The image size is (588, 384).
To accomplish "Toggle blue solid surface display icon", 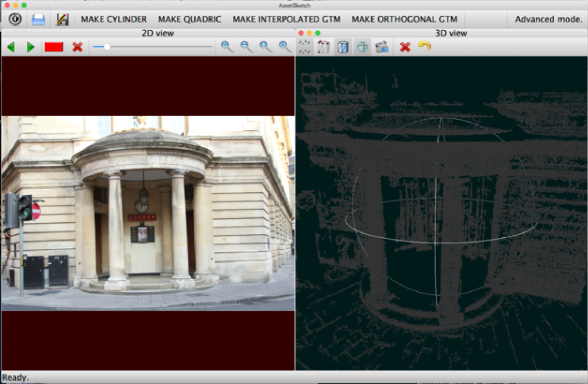I will point(343,47).
